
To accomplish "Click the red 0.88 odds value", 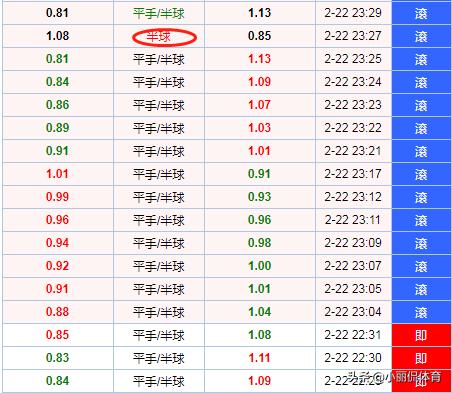I will (57, 312).
